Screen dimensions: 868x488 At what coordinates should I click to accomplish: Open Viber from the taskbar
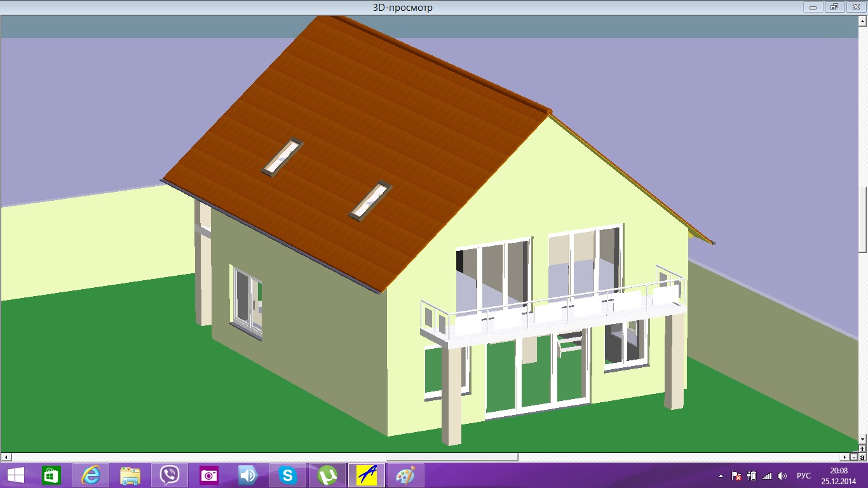tap(170, 475)
